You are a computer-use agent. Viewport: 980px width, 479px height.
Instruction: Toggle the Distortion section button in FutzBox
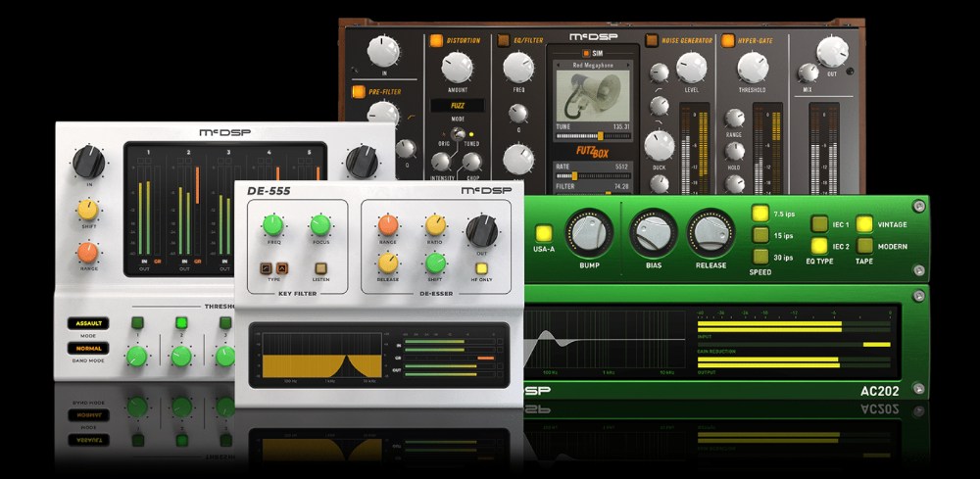pyautogui.click(x=436, y=40)
